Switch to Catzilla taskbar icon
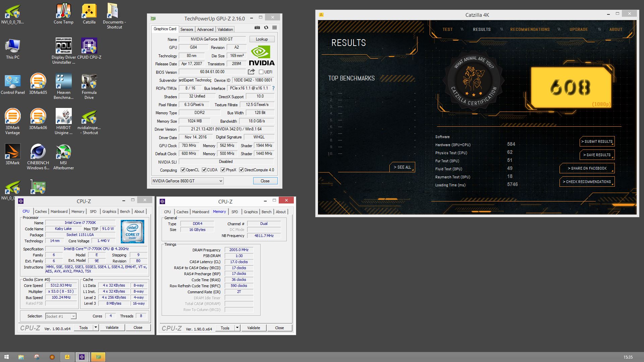The width and height of the screenshot is (644, 362). point(67,357)
